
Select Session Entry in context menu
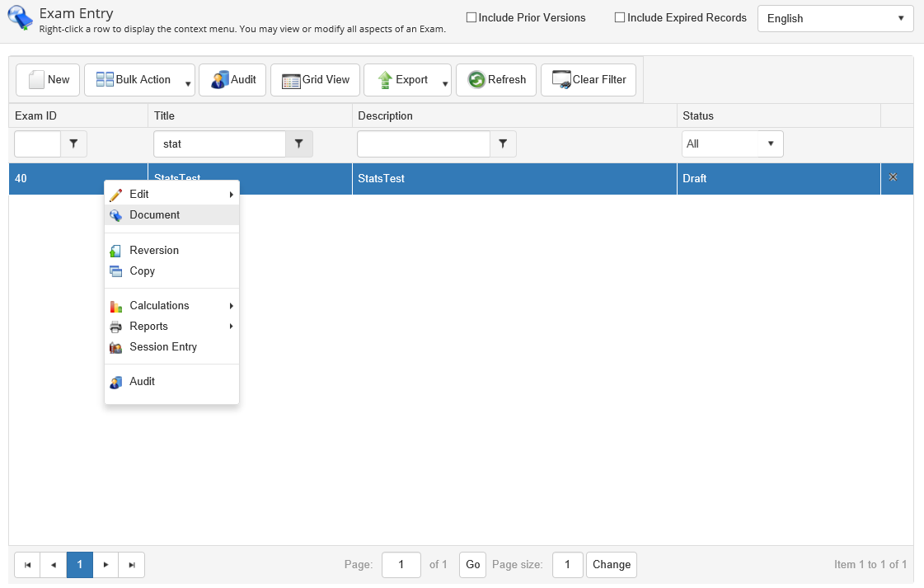[x=163, y=347]
